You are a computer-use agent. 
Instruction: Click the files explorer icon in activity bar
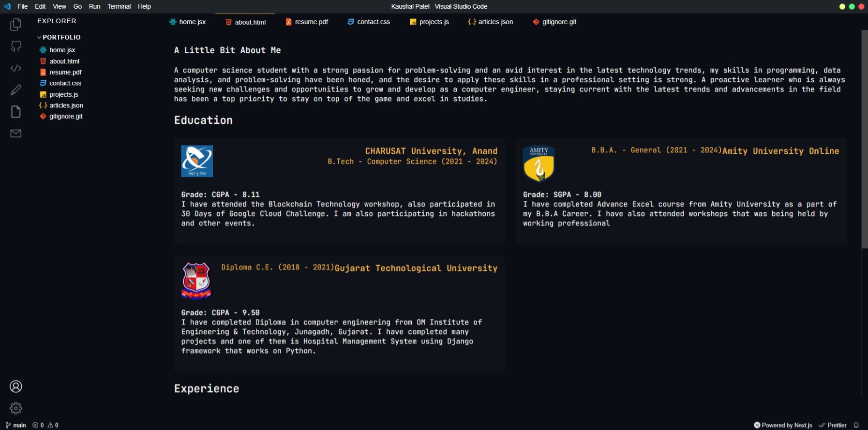[16, 25]
